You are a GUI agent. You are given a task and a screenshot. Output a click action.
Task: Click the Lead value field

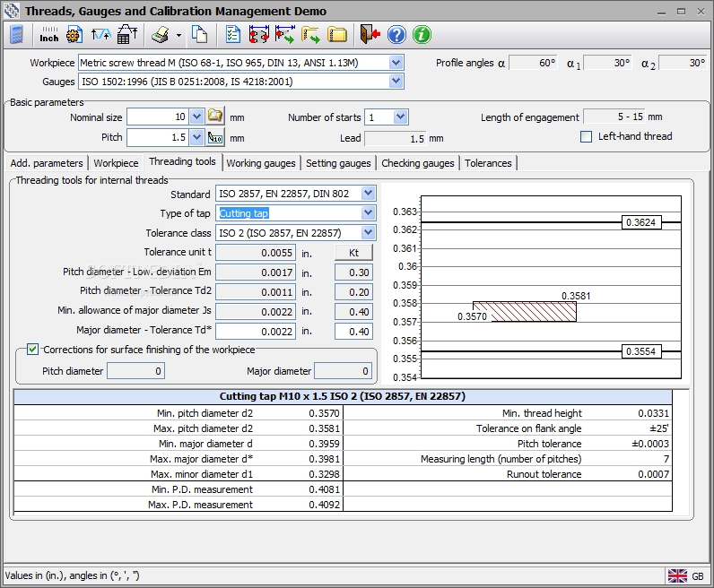[396, 138]
